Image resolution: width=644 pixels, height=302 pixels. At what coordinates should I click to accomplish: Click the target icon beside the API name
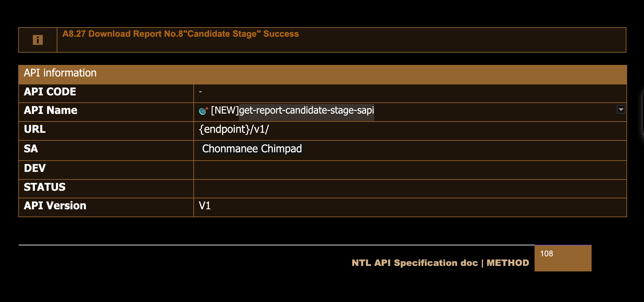pos(203,111)
